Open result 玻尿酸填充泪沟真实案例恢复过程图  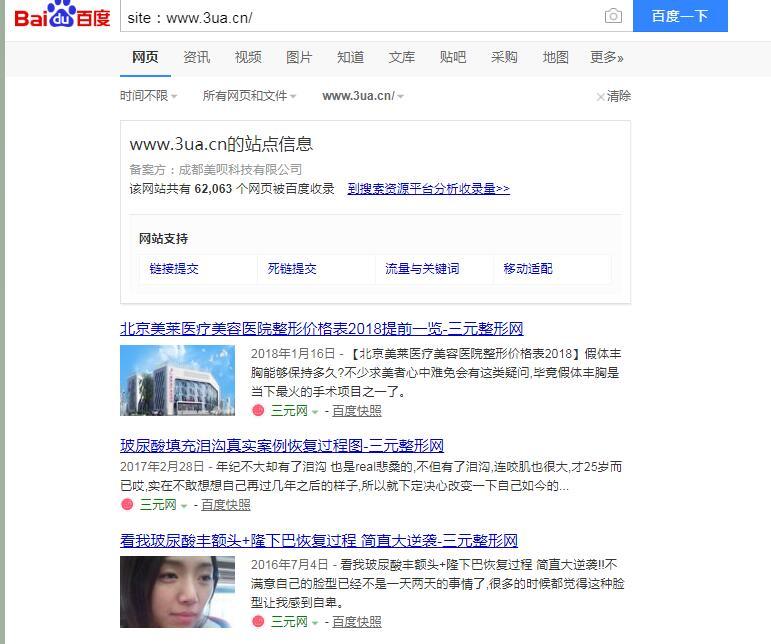pyautogui.click(x=282, y=445)
